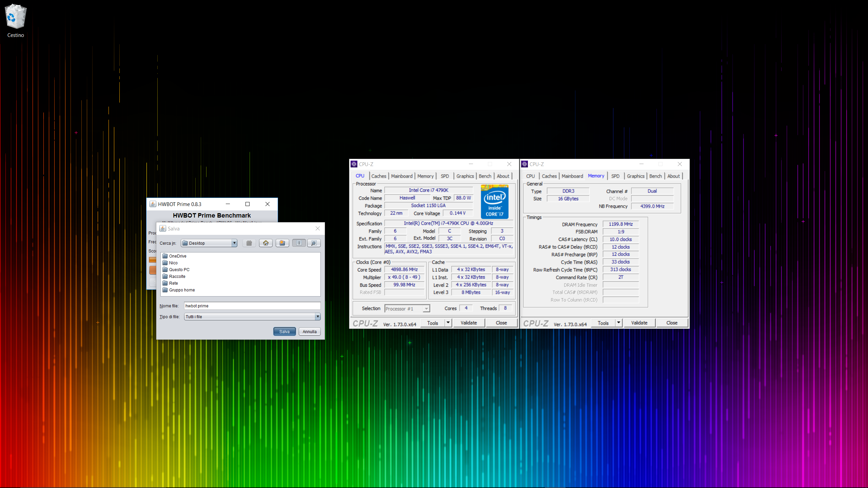Screen dimensions: 868x488
Task: Open the Processor #1 selection dropdown
Action: pos(407,309)
